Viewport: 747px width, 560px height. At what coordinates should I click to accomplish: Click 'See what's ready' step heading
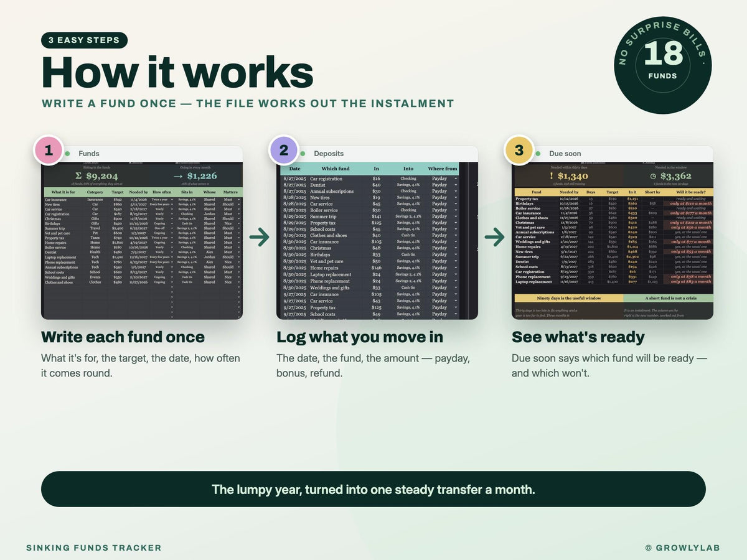tap(578, 337)
